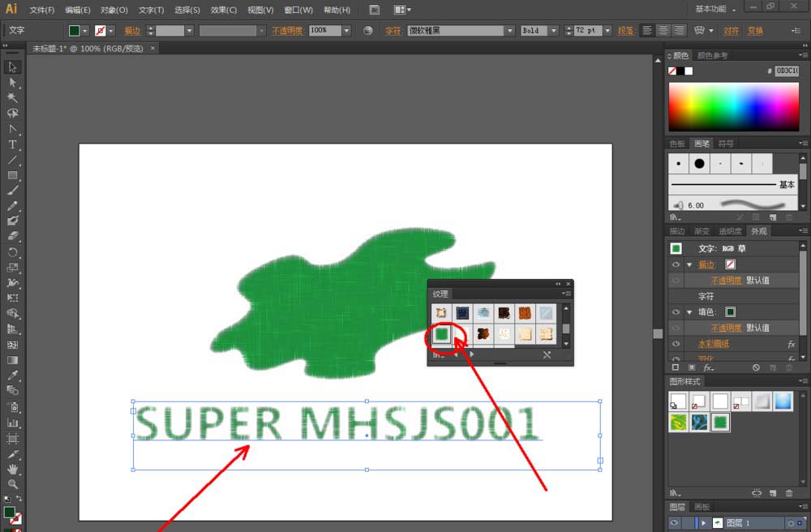Click the green texture style in 纹理 panel
811x532 pixels.
pos(441,333)
